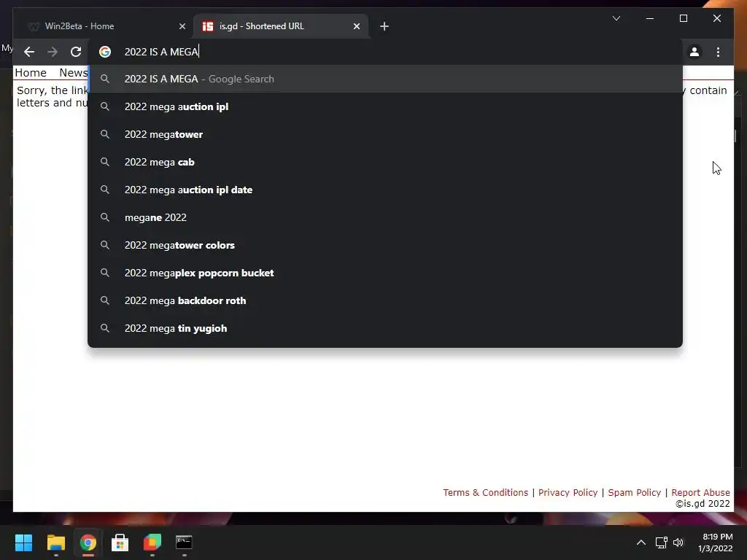Click search icon beside '2022 mega cab'
The width and height of the screenshot is (747, 560).
105,162
